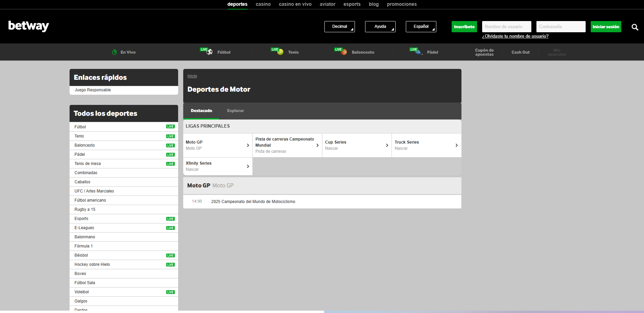The image size is (644, 313).
Task: Click the Tenis ball icon
Action: click(x=280, y=52)
